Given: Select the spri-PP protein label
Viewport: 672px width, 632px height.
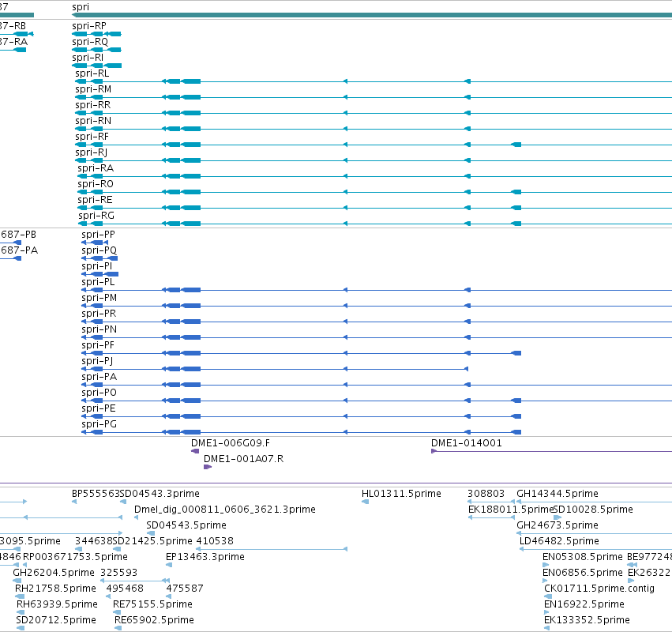Looking at the screenshot, I should [98, 235].
